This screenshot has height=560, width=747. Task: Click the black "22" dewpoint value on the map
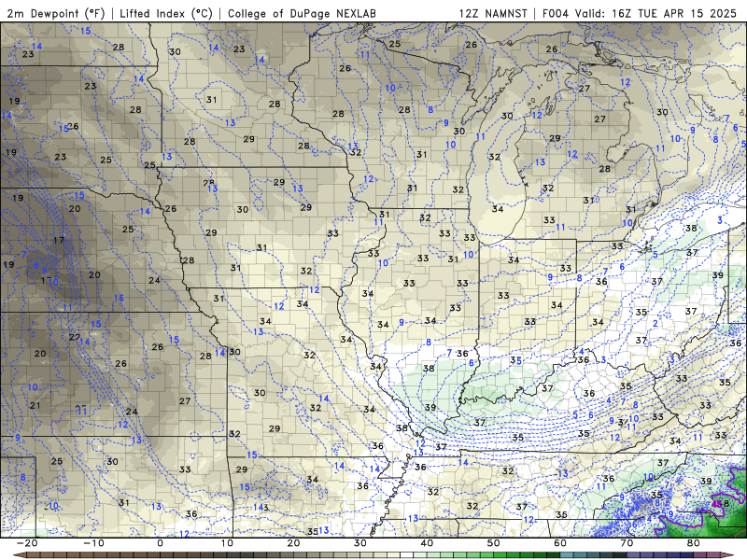click(x=75, y=337)
